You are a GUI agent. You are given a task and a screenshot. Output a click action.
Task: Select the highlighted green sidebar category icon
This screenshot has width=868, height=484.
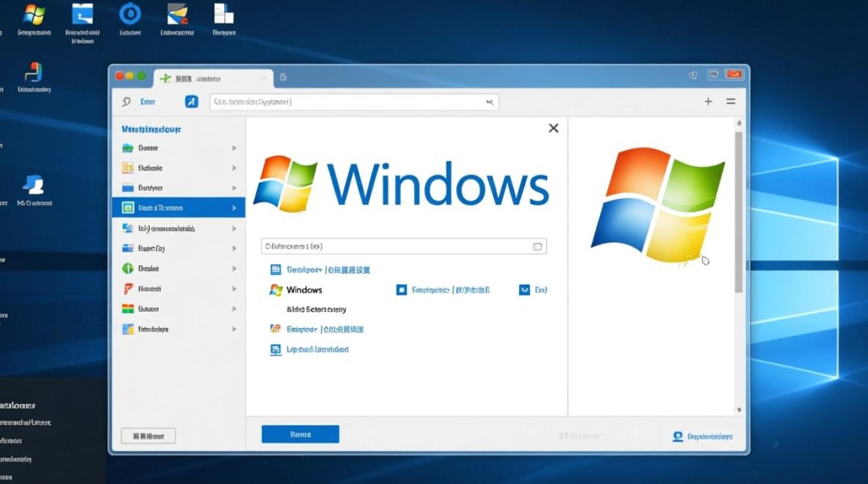click(127, 207)
